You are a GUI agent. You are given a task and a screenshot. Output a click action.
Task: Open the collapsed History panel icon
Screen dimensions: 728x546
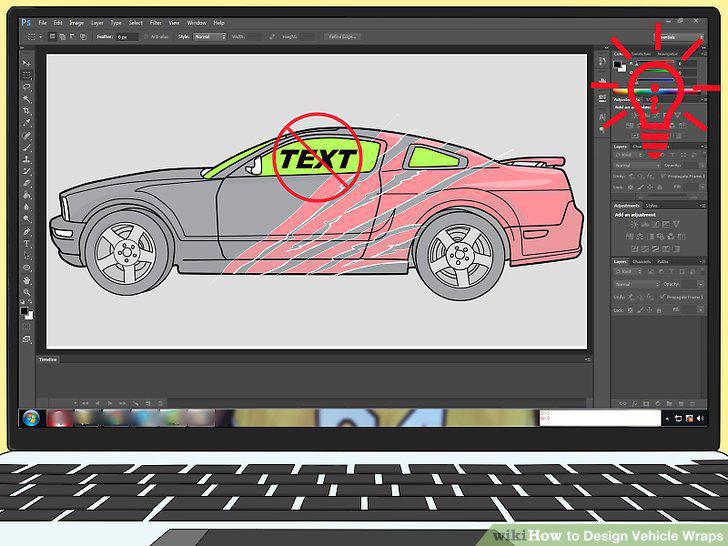point(602,61)
